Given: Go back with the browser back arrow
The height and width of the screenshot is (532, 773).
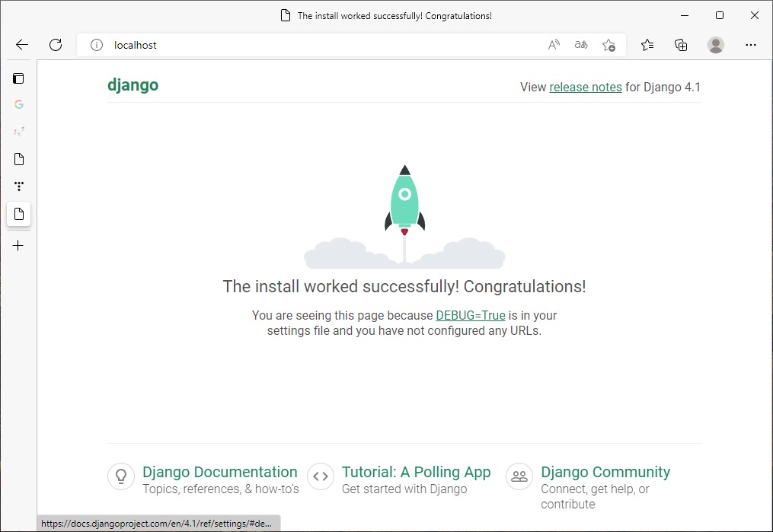Looking at the screenshot, I should 22,45.
